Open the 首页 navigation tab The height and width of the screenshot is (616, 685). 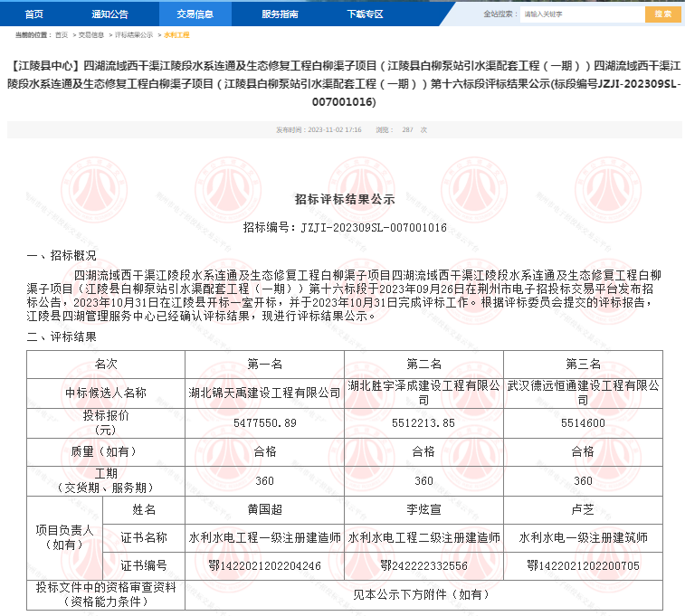[33, 14]
